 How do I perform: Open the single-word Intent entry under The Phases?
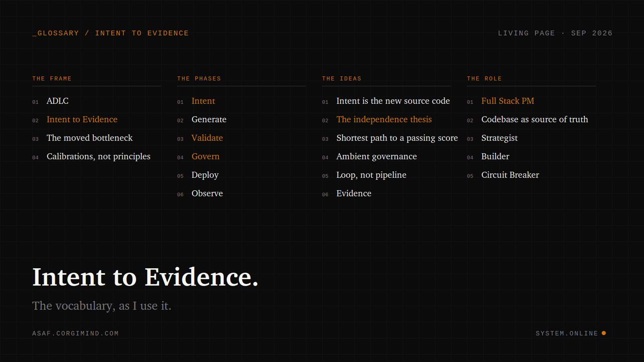(203, 101)
